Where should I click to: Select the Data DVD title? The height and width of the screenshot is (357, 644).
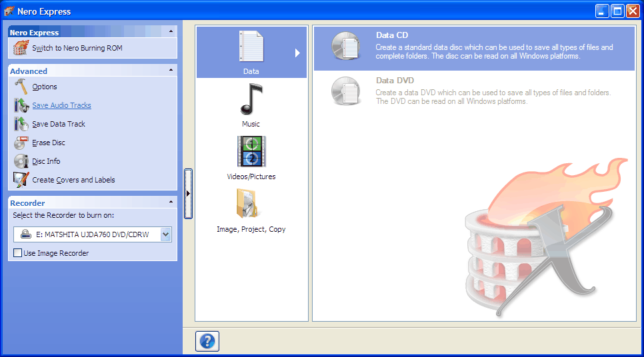(x=395, y=81)
